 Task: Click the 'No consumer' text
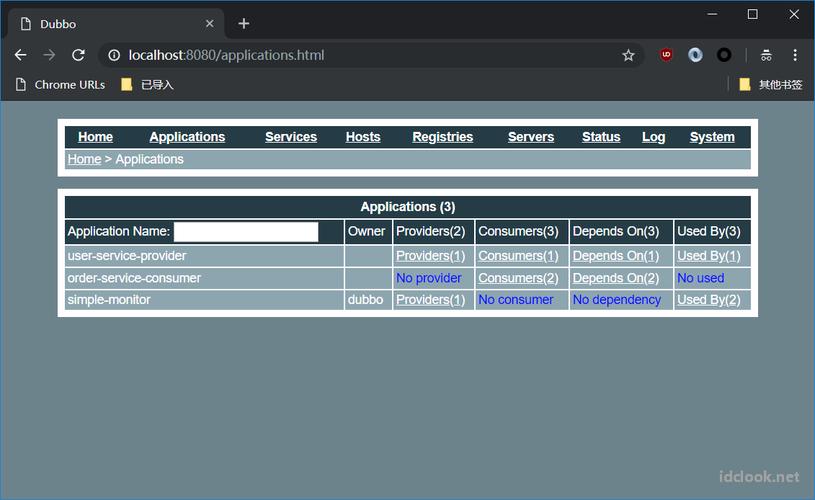click(516, 300)
